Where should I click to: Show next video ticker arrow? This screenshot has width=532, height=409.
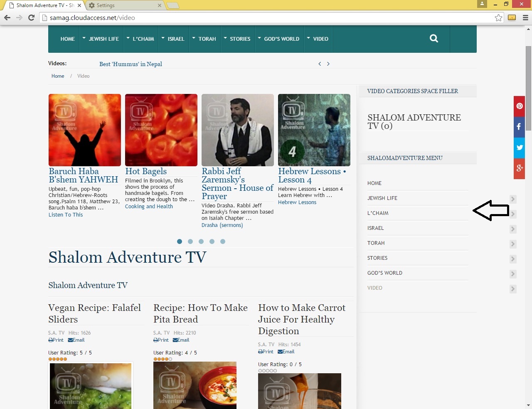click(x=328, y=64)
